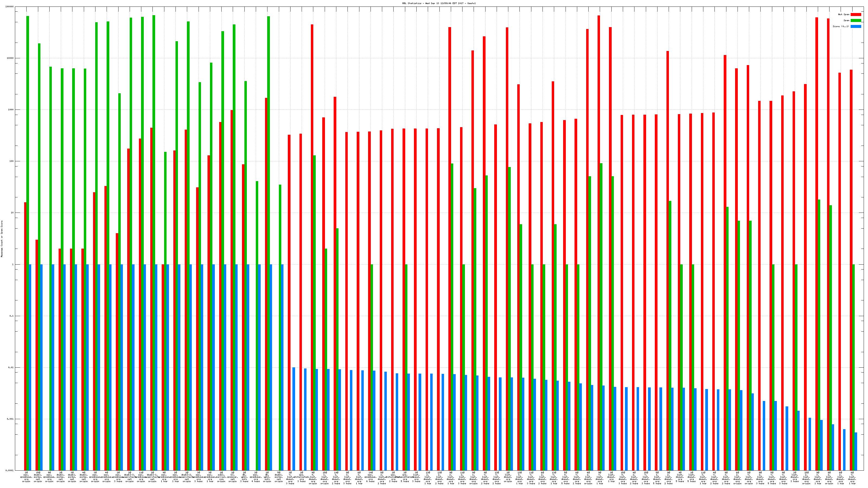Click the '15@ dnsbl.sorbs.net origin' x-axis label
The image size is (868, 488).
click(38, 477)
